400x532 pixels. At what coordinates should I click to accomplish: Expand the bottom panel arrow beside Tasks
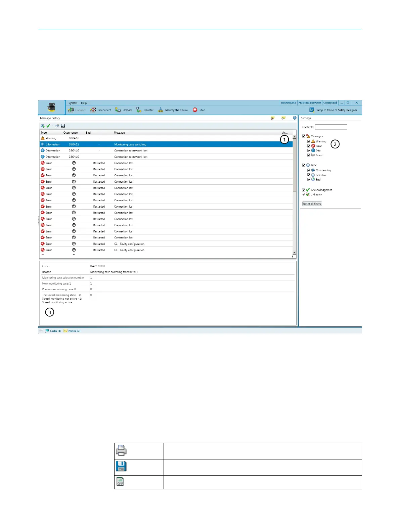41,331
